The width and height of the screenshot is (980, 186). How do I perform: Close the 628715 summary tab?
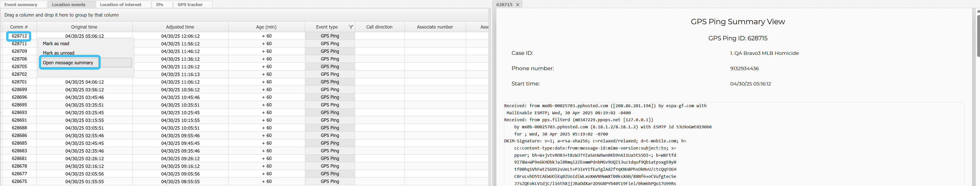click(x=517, y=5)
